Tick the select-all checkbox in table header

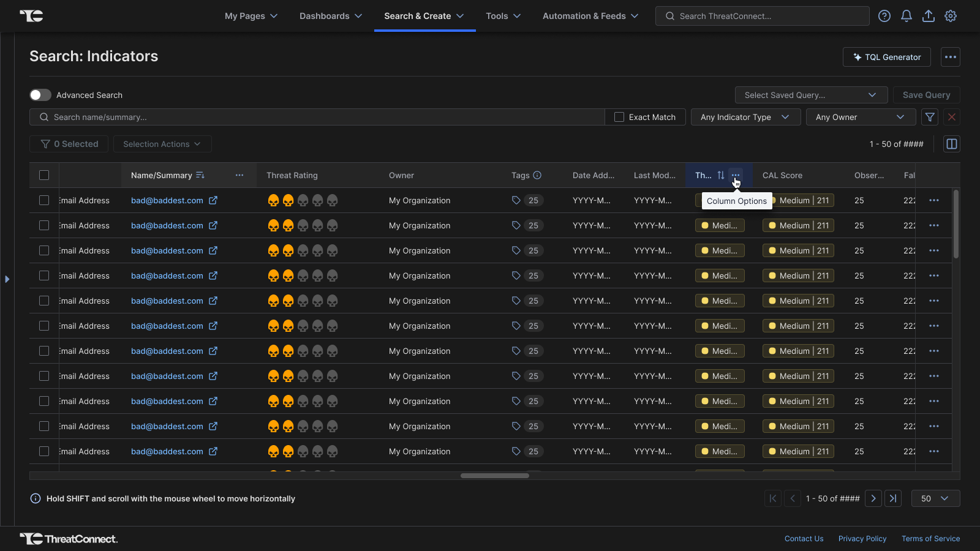pos(44,175)
